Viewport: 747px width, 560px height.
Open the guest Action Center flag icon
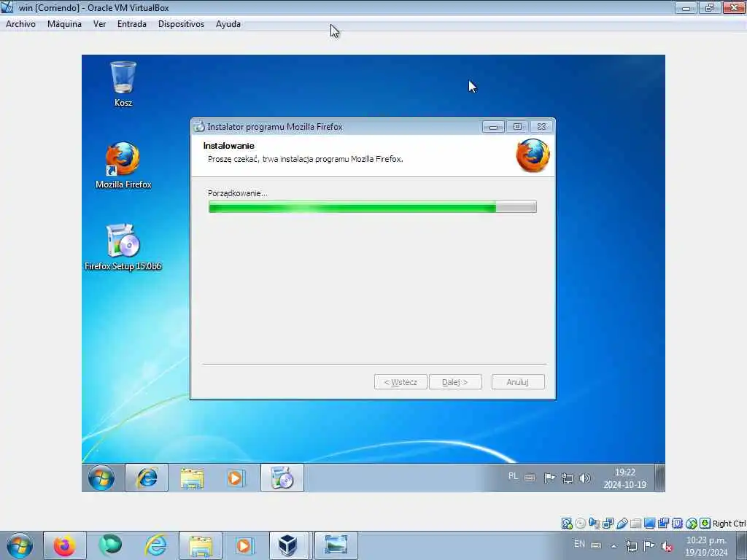549,478
